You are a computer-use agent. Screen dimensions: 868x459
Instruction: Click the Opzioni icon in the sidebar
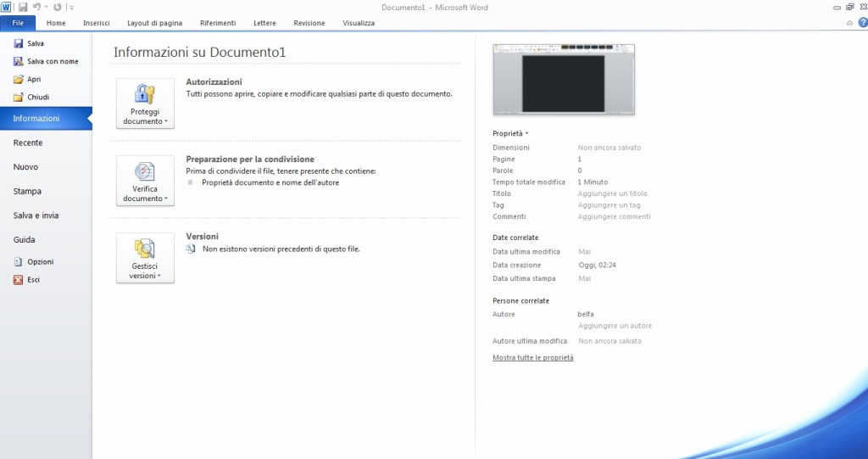pos(19,261)
